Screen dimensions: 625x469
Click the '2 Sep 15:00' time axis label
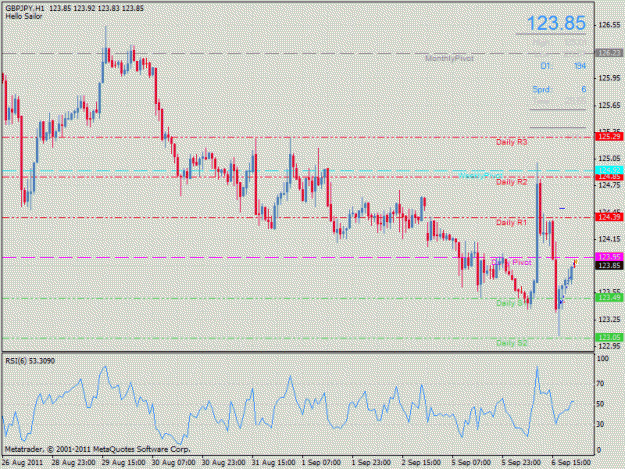coord(421,463)
